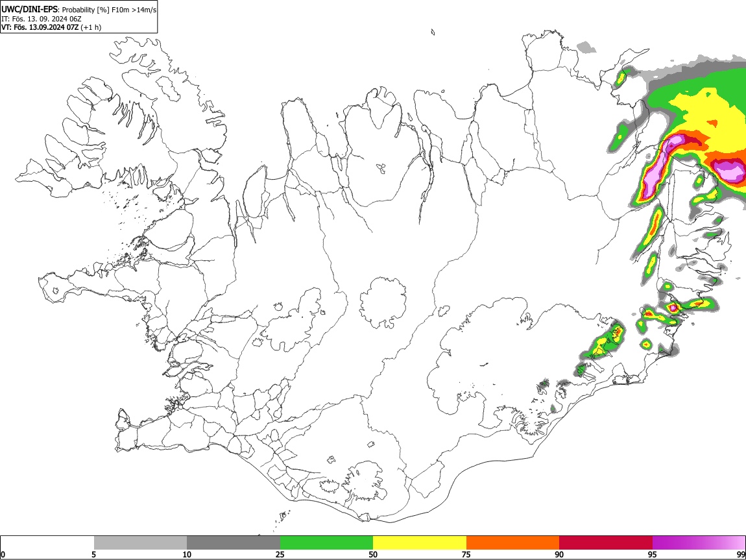Click the 'Probability [%] F10m >14m/s' label
The image size is (746, 560).
pos(109,10)
